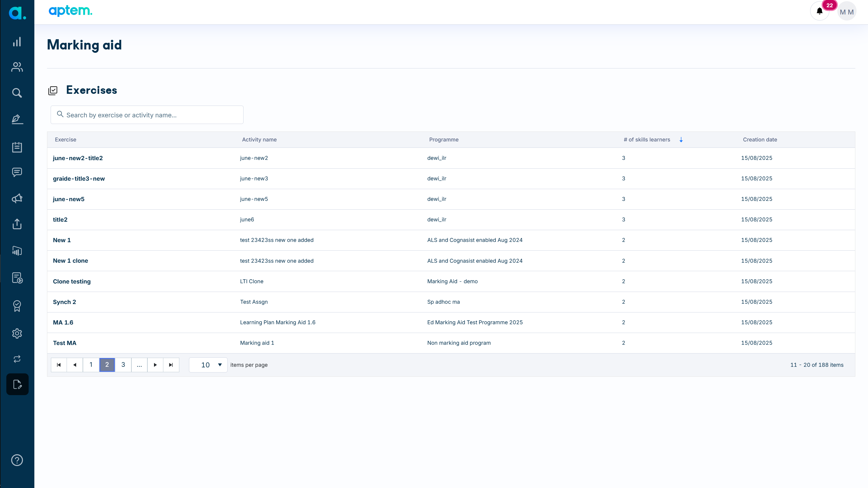868x488 pixels.
Task: Open the help question mark icon
Action: 17,460
